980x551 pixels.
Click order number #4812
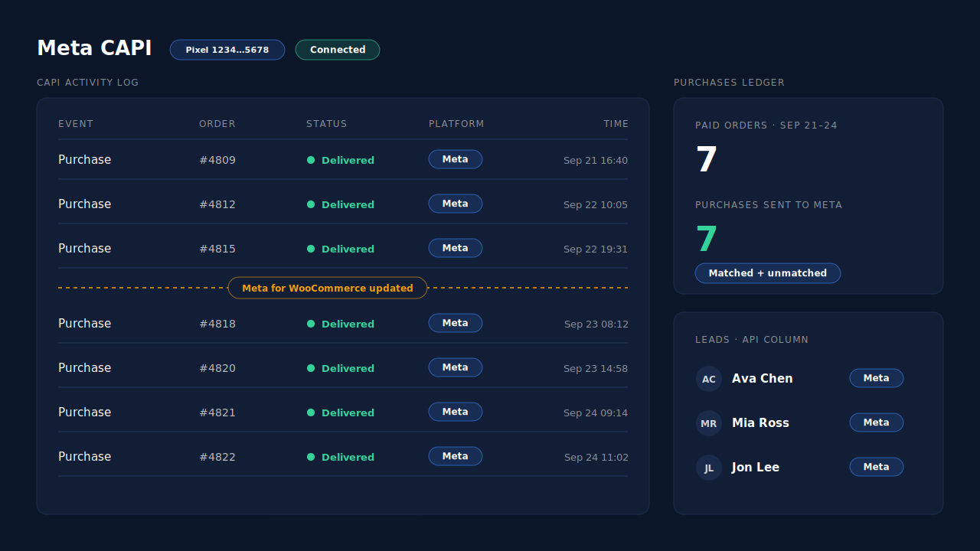point(217,204)
